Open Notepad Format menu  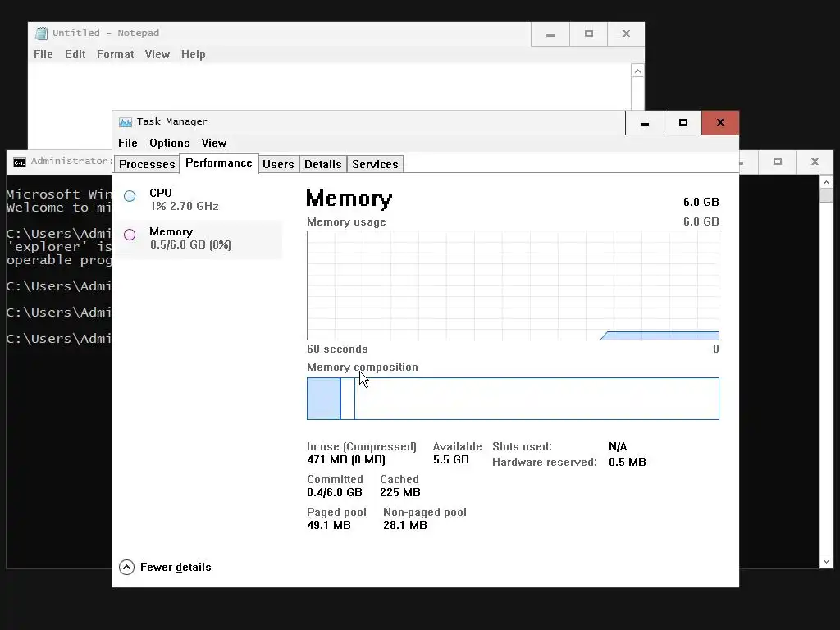115,54
